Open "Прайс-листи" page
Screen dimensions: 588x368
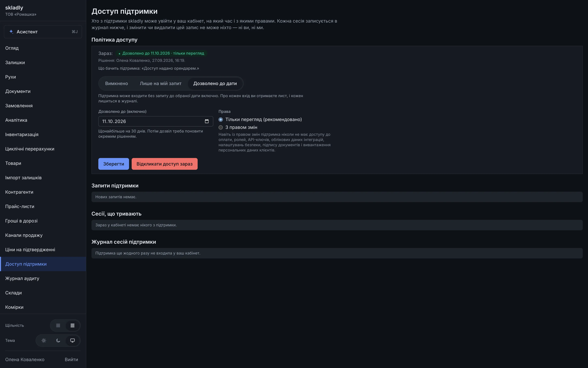coord(43,206)
